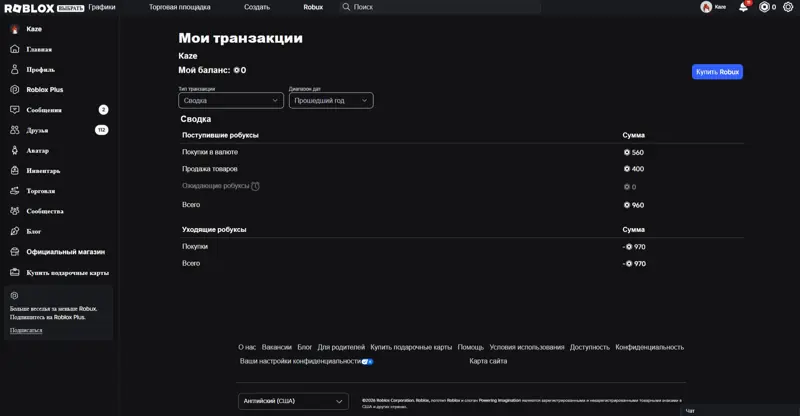Open the Карта сайта footer link

click(488, 361)
